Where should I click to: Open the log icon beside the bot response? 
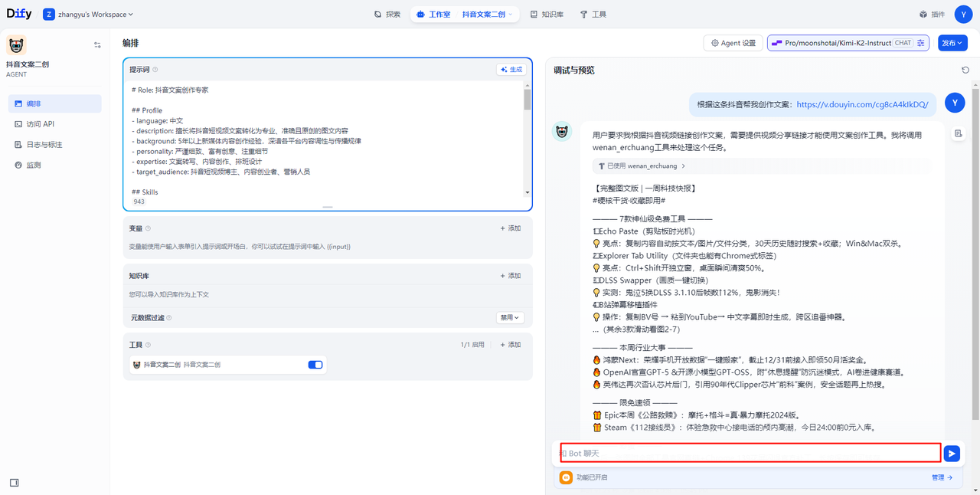pyautogui.click(x=958, y=133)
